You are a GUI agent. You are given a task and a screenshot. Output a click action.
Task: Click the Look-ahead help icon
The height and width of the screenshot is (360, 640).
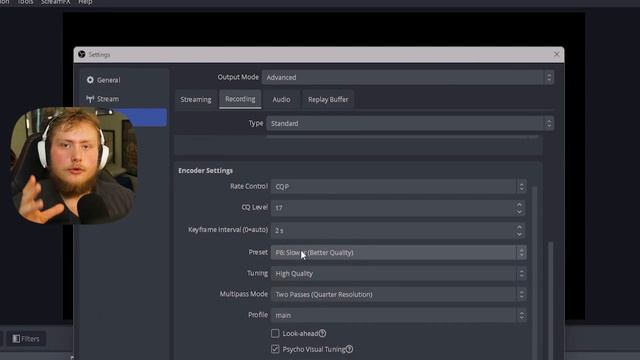[322, 333]
